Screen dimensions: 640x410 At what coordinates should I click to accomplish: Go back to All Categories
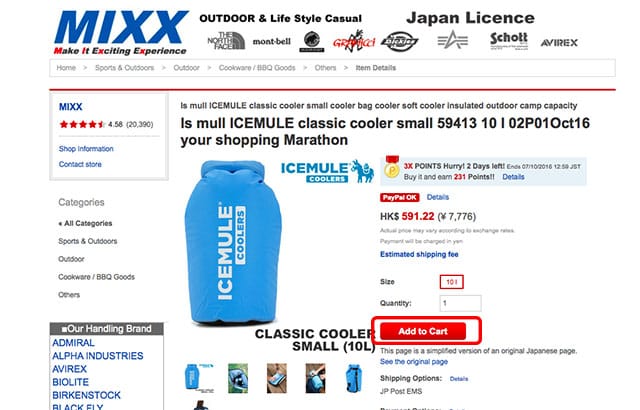pyautogui.click(x=85, y=223)
